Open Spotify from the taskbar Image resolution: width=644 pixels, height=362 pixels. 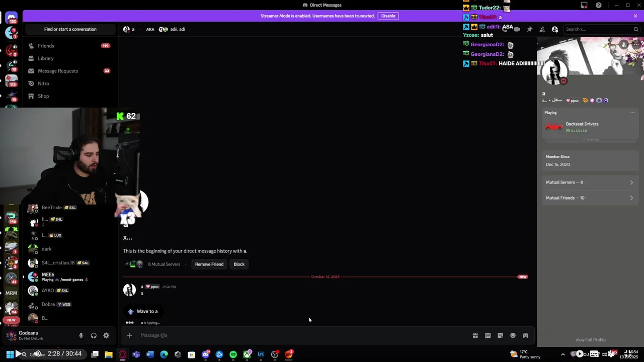click(233, 354)
